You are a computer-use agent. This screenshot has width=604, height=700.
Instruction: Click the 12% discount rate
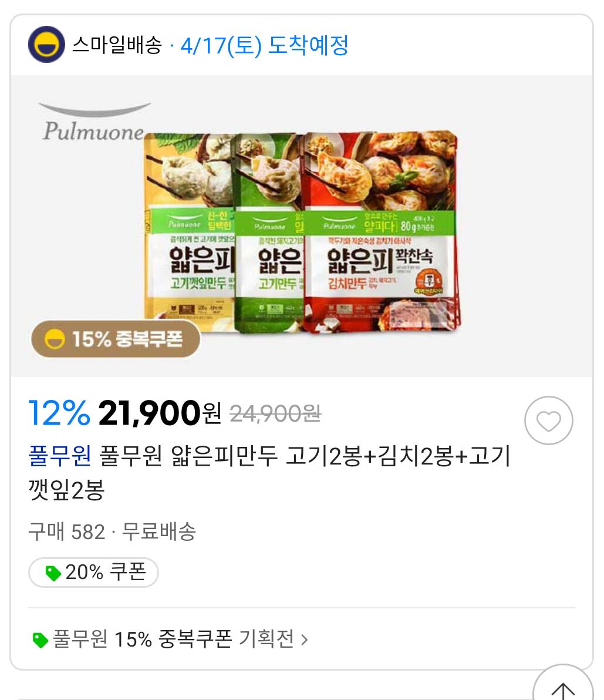(x=59, y=413)
